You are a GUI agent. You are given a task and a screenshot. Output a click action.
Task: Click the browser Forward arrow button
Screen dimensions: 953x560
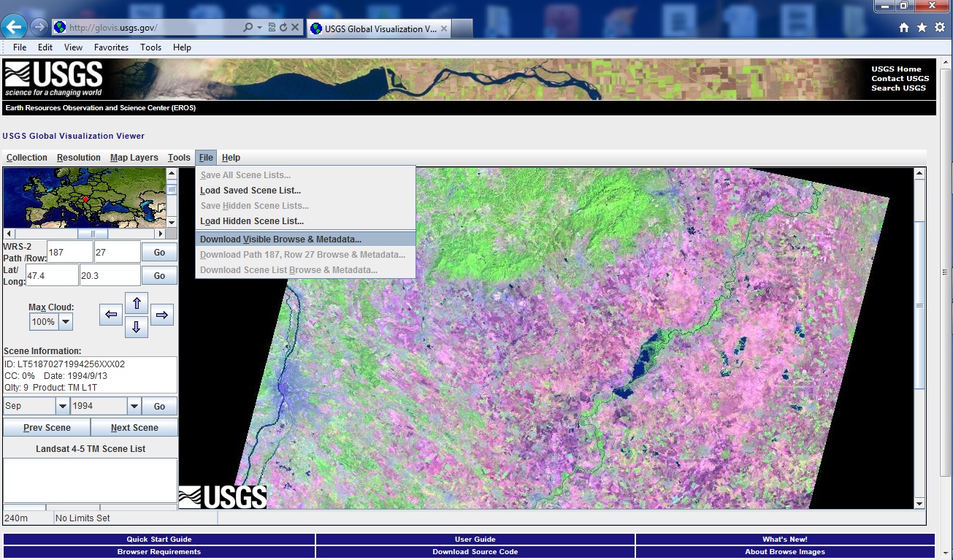pyautogui.click(x=39, y=28)
